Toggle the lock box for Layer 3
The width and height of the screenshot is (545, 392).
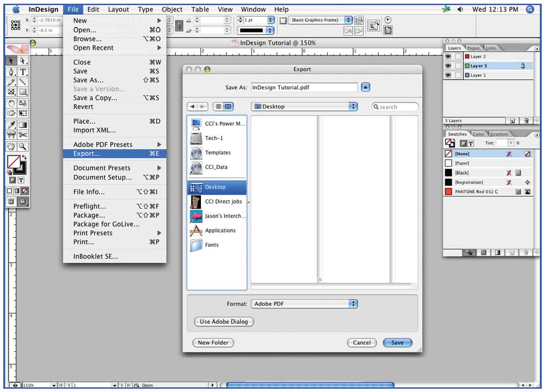click(458, 66)
